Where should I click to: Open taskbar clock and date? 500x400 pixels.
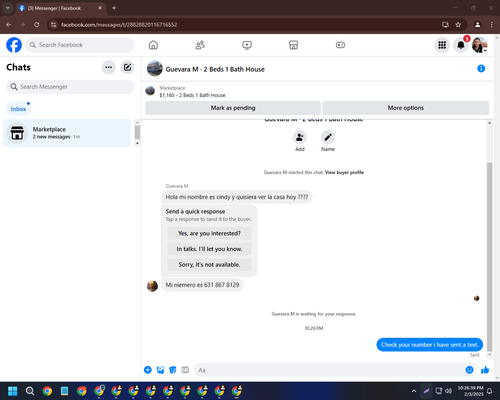click(x=470, y=391)
